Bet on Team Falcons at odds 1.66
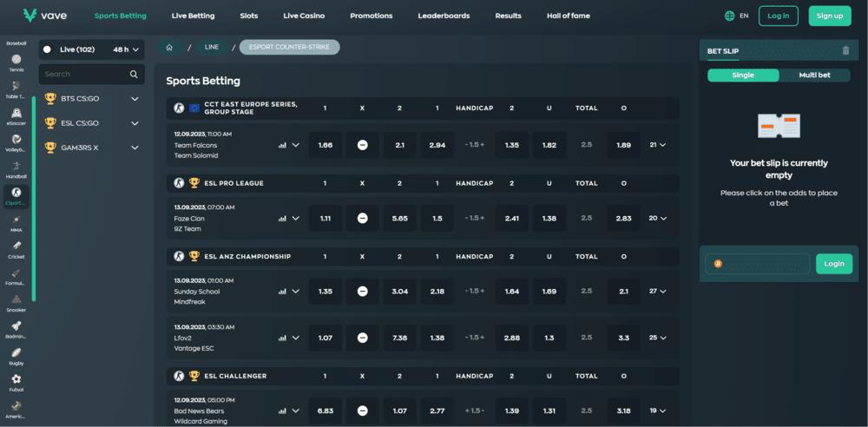Image resolution: width=868 pixels, height=427 pixels. coord(325,145)
